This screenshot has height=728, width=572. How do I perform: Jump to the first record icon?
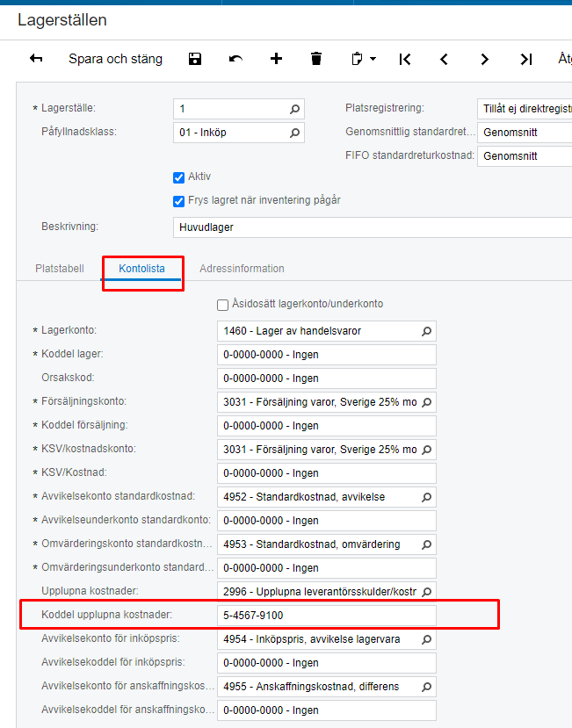(404, 59)
